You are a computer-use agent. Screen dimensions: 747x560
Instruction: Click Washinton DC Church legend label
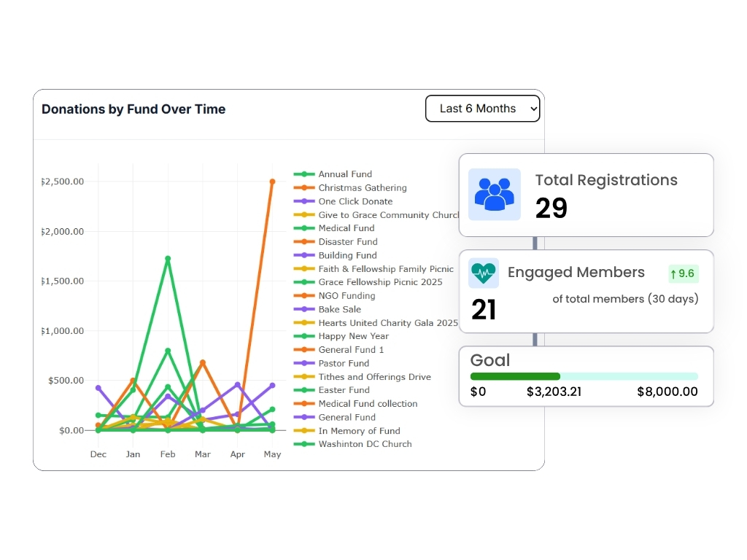pos(365,444)
